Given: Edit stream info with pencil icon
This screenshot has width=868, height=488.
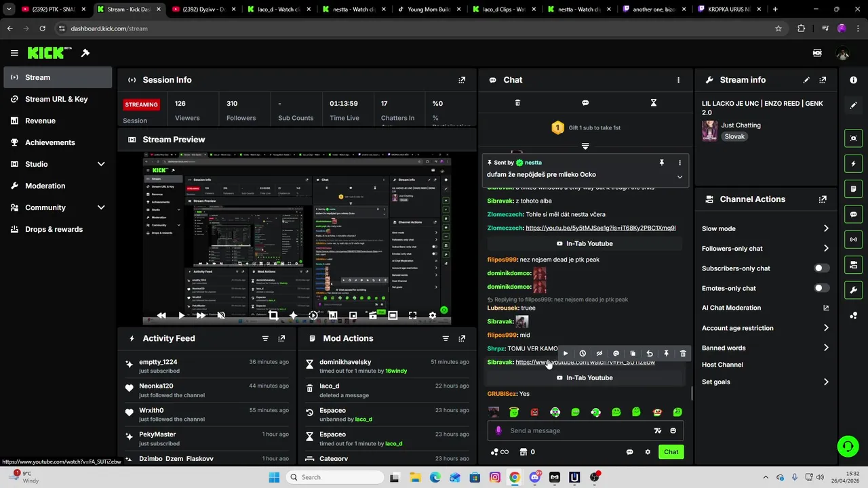Looking at the screenshot, I should (806, 80).
